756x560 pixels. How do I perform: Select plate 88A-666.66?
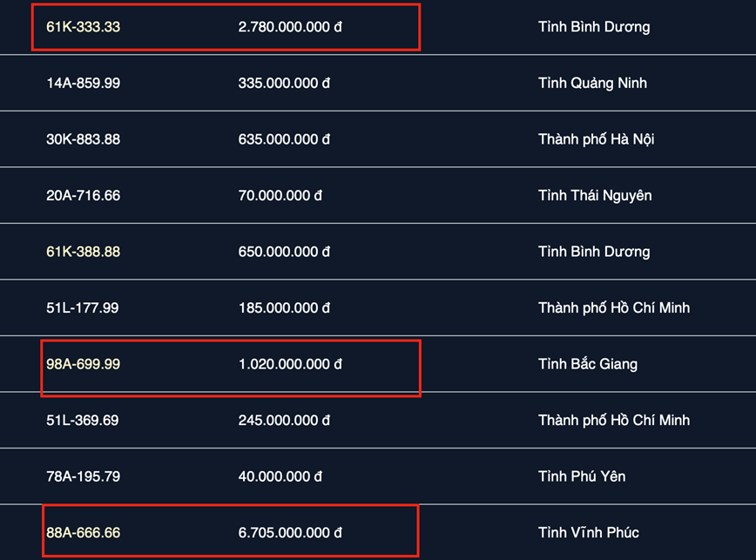(83, 532)
